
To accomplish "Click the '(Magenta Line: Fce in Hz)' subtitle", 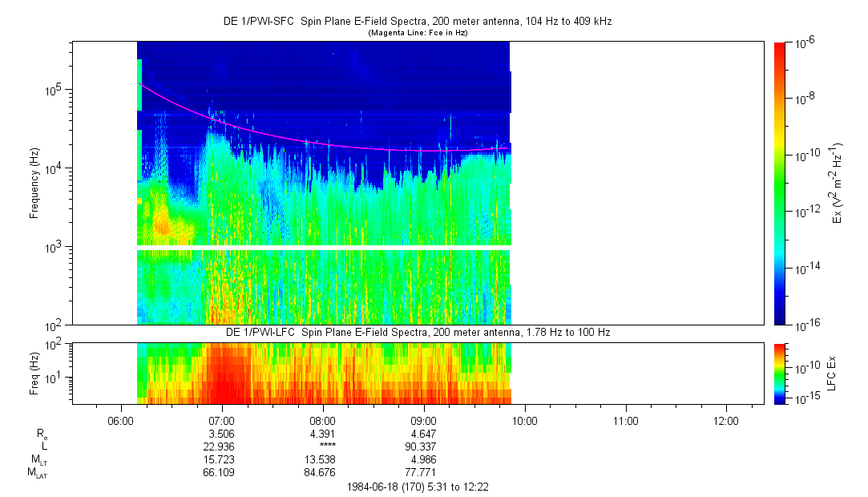I will (417, 33).
